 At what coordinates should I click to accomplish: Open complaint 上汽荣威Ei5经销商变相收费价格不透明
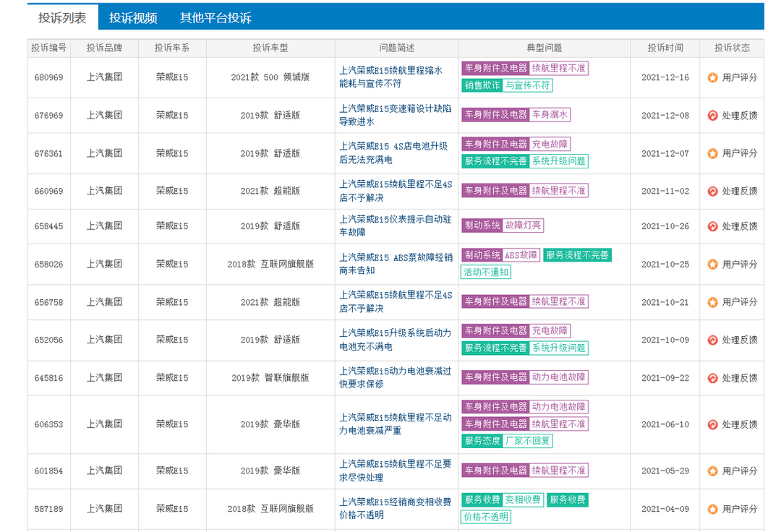coord(396,509)
